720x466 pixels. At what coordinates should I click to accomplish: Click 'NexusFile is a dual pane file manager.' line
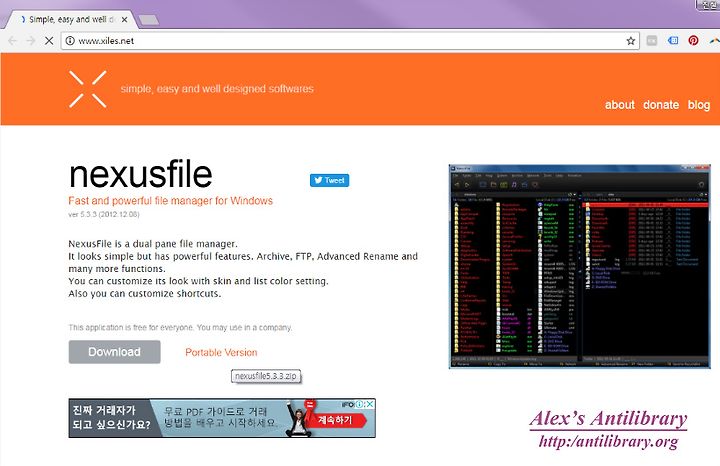(153, 244)
